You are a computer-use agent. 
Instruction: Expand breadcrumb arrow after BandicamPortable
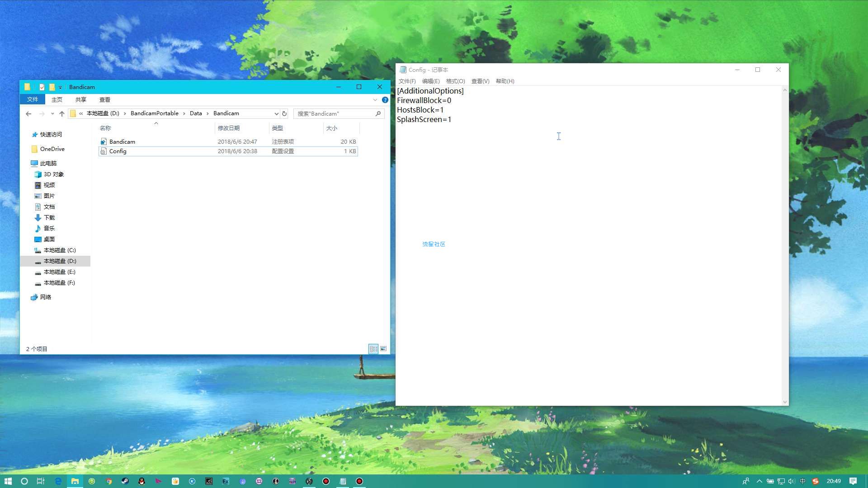[x=184, y=113]
